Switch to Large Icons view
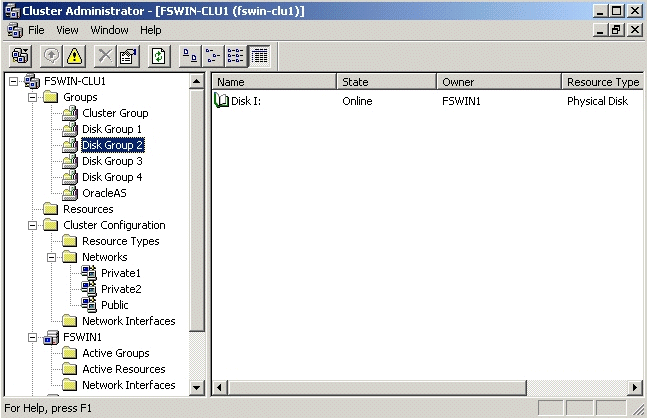The height and width of the screenshot is (418, 647). (x=190, y=56)
